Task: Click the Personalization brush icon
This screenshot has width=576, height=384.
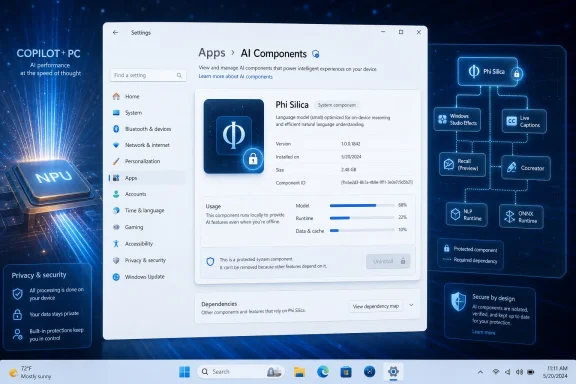Action: tap(116, 161)
